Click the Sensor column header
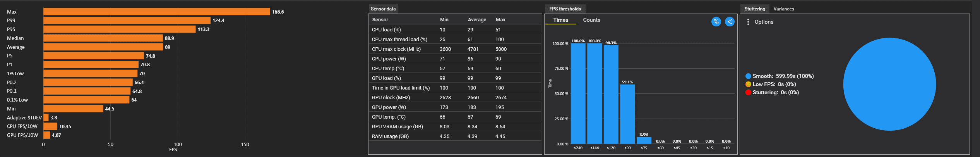This screenshot has height=157, width=980. (380, 19)
